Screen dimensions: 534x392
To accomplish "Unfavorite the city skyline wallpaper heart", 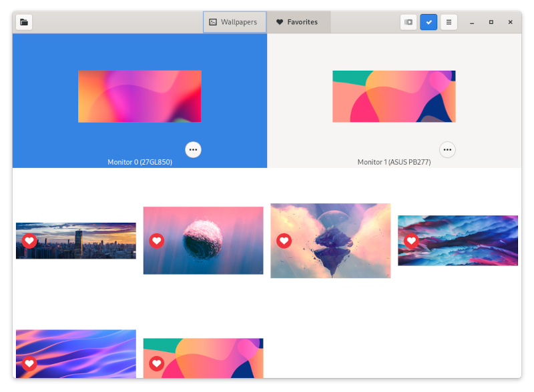I will pos(29,241).
